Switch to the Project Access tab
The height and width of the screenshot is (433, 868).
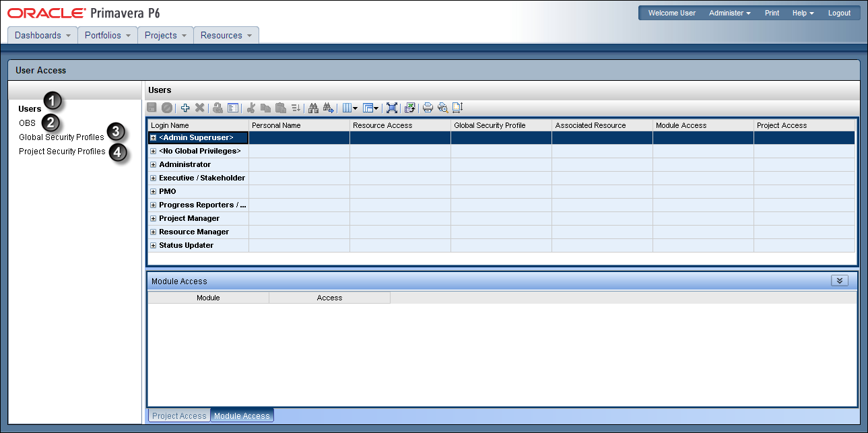(x=179, y=415)
